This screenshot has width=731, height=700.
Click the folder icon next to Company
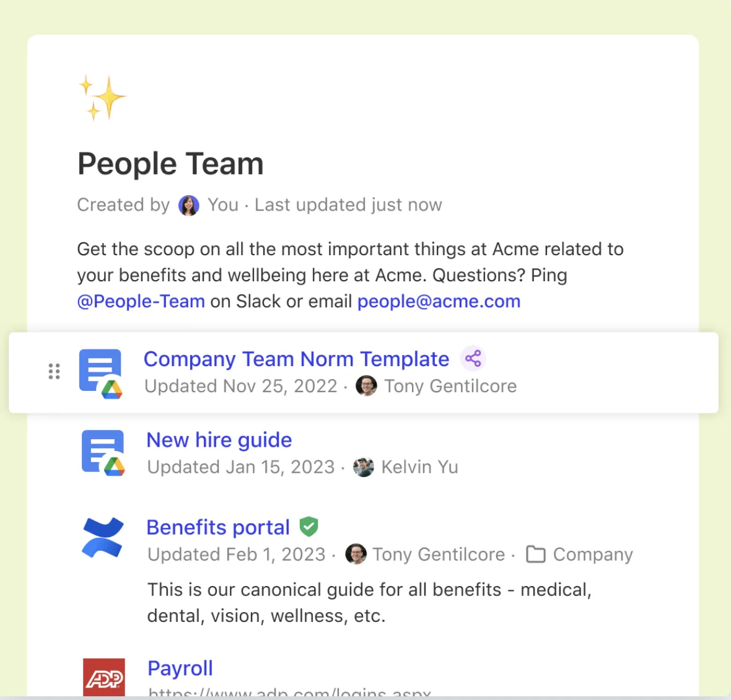point(536,554)
